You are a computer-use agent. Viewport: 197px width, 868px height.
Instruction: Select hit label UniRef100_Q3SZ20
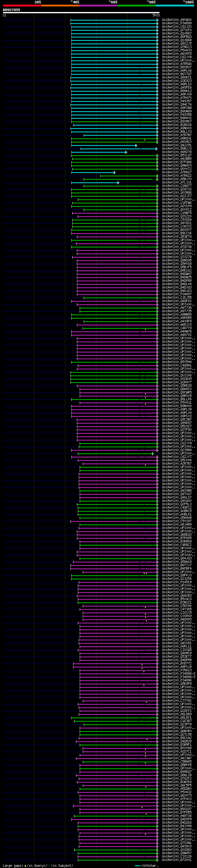coord(177,216)
